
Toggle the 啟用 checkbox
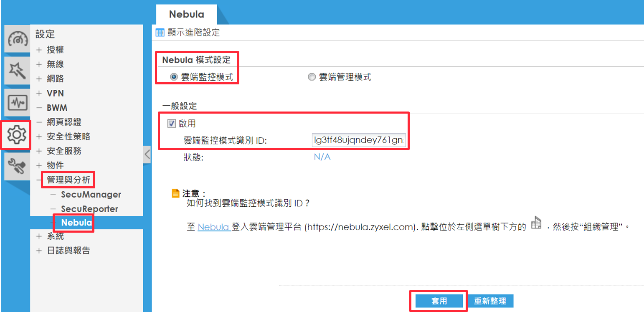(x=171, y=124)
